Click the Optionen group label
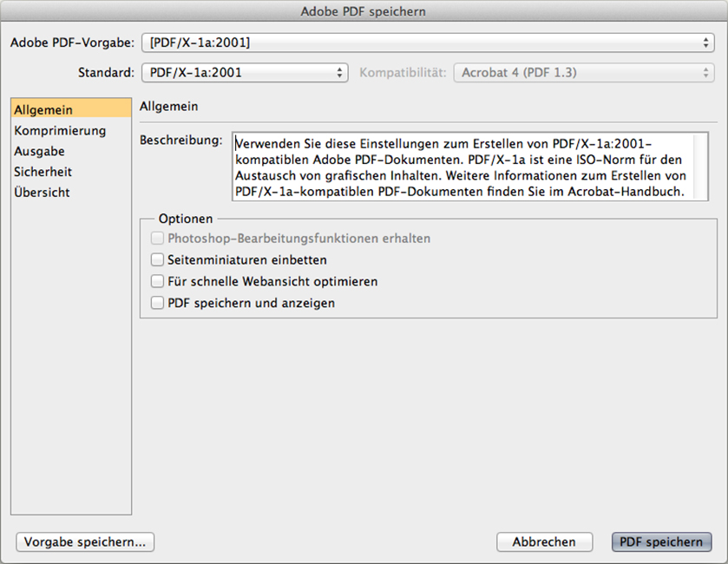The width and height of the screenshot is (728, 564). coord(185,219)
